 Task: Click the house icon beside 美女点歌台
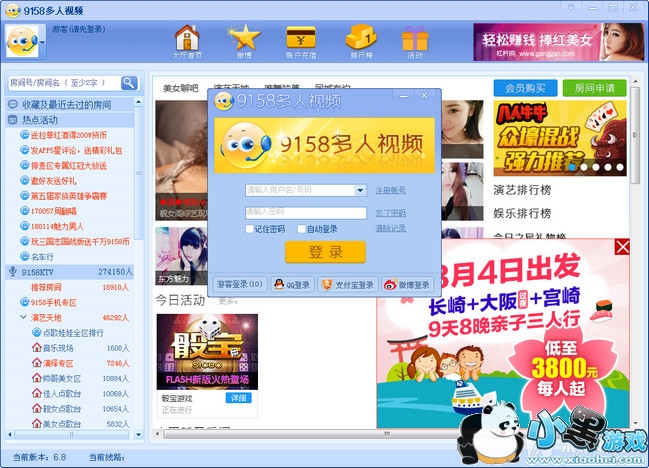pos(37,423)
